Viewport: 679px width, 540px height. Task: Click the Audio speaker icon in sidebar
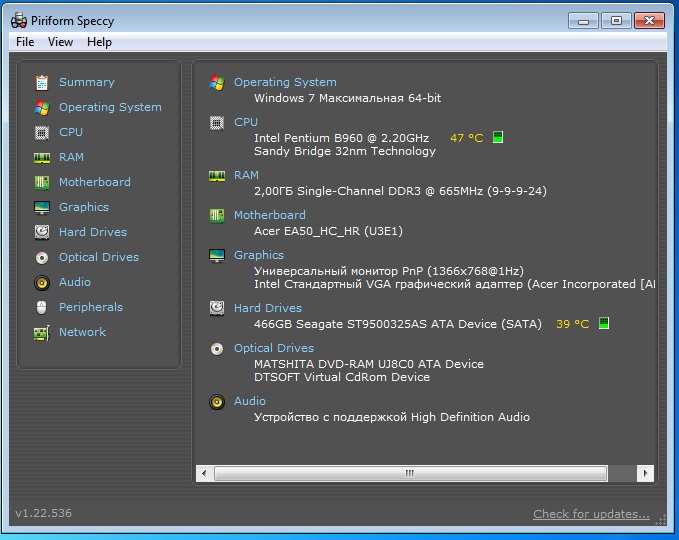click(41, 282)
